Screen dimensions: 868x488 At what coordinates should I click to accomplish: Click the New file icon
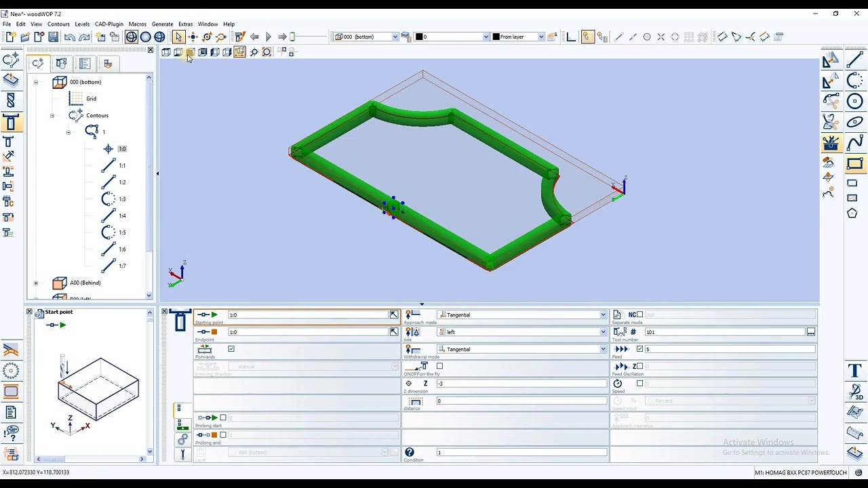tap(10, 37)
